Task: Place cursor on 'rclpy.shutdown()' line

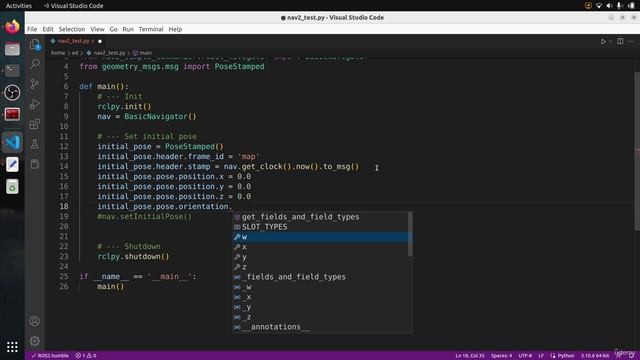Action: click(x=133, y=257)
